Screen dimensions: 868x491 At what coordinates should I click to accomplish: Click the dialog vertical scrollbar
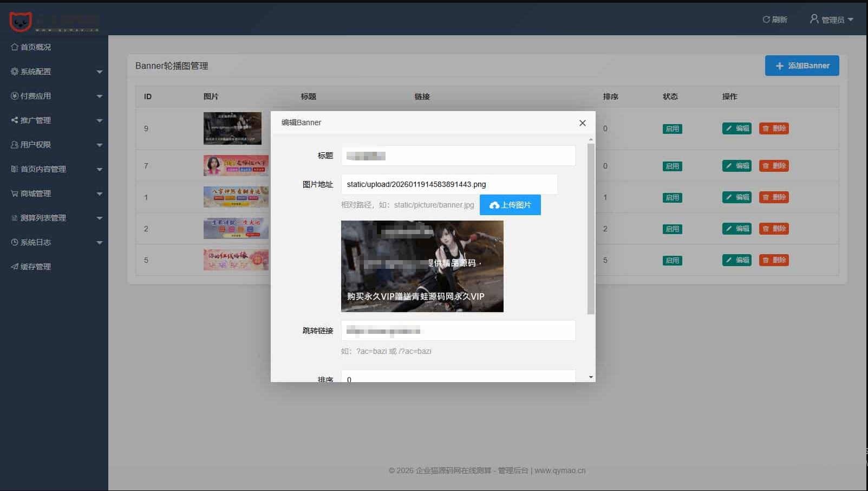coord(591,228)
